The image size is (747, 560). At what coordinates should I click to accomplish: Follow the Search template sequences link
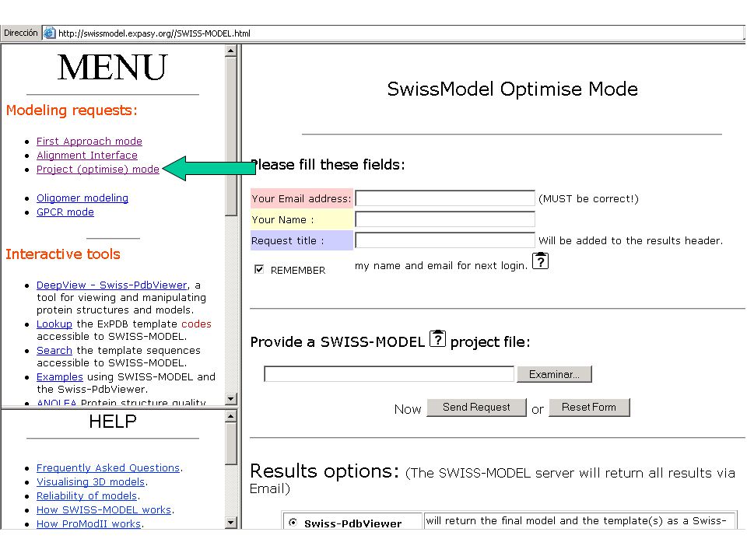(x=54, y=351)
